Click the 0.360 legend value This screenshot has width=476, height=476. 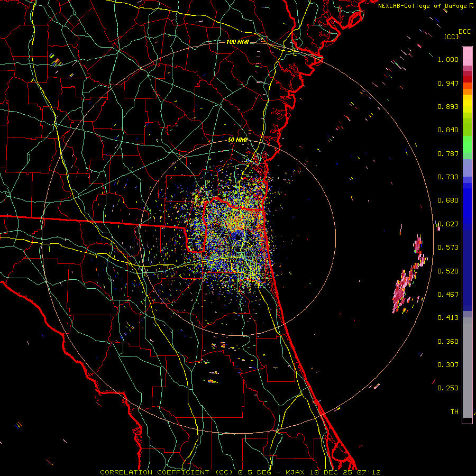point(448,341)
